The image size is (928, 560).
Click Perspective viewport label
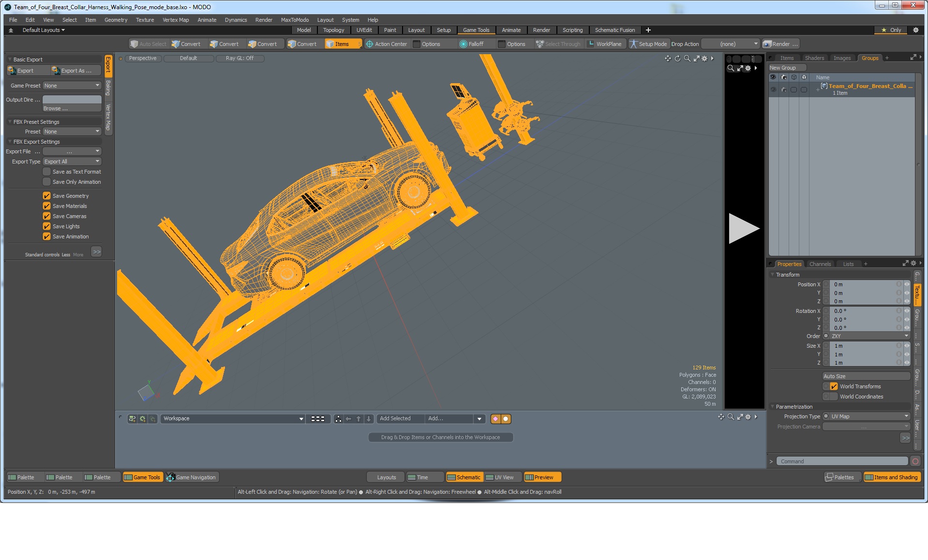143,58
